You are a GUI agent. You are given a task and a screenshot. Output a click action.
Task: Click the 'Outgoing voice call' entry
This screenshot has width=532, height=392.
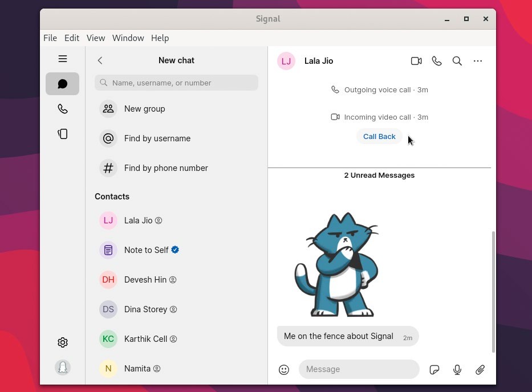tap(379, 90)
